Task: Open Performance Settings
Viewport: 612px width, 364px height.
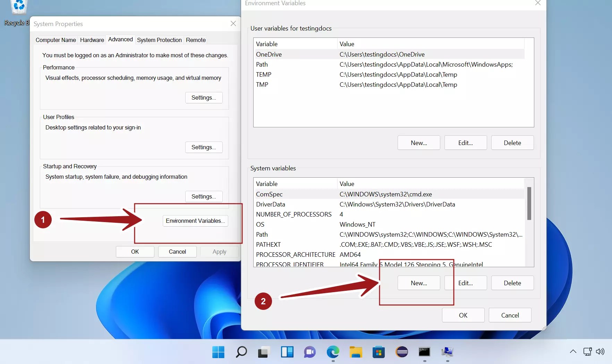Action: [x=204, y=98]
